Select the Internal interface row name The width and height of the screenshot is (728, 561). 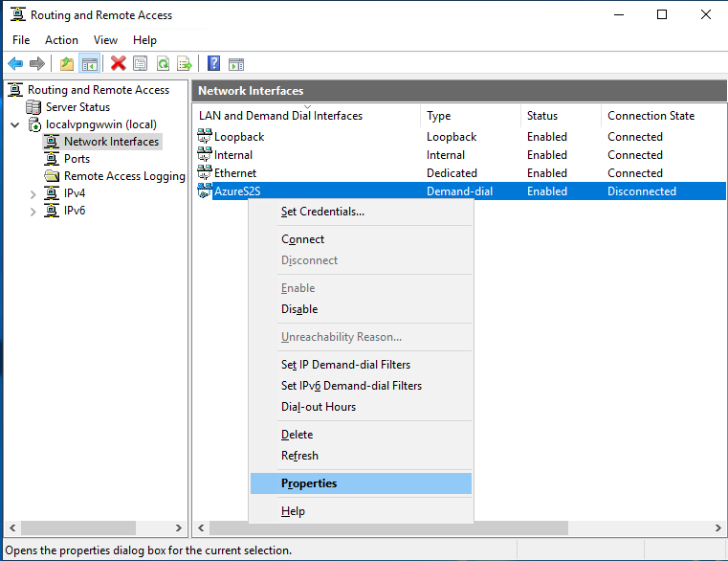(233, 155)
